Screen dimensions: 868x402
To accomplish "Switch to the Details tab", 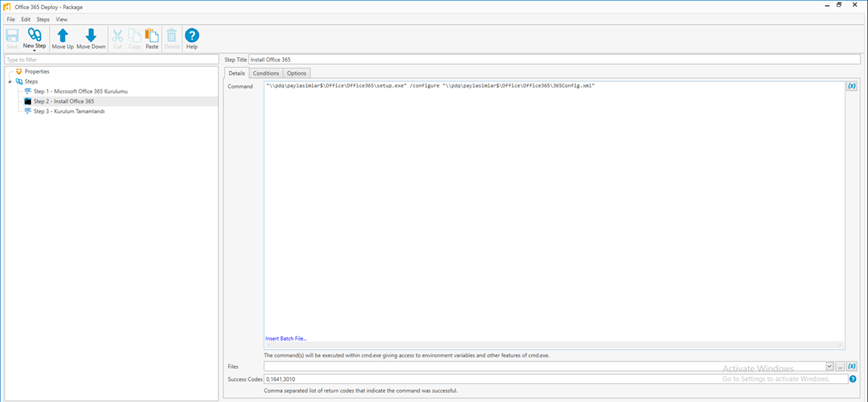I will coord(237,73).
